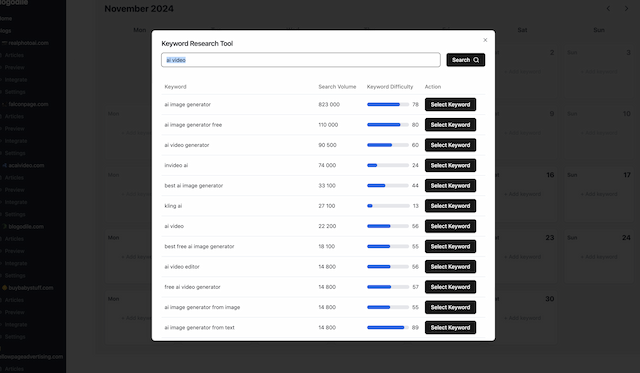Click search volume value '22 200'
Viewport: 640px width, 373px height.
coord(327,226)
